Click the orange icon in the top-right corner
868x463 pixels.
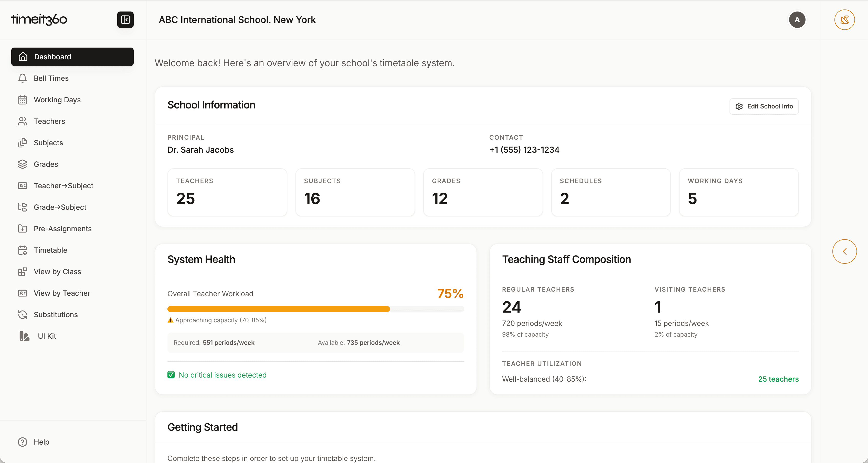[x=844, y=19]
